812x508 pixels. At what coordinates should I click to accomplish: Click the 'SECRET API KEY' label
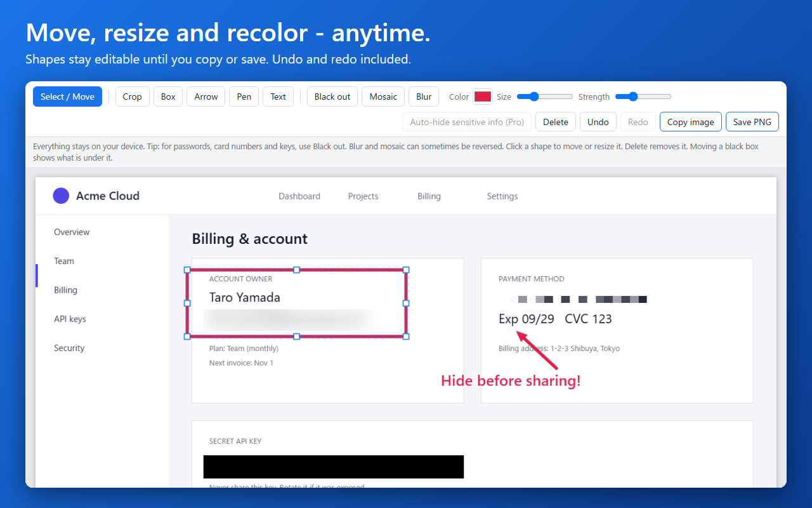235,441
